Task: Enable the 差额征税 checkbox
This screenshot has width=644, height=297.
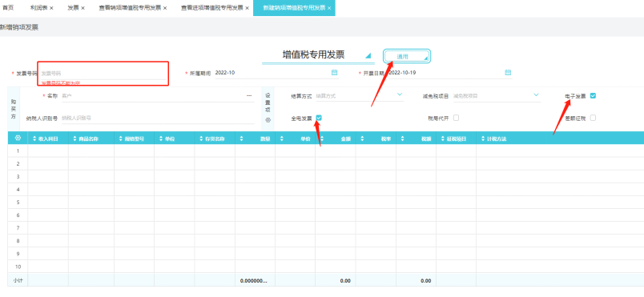Action: [593, 118]
